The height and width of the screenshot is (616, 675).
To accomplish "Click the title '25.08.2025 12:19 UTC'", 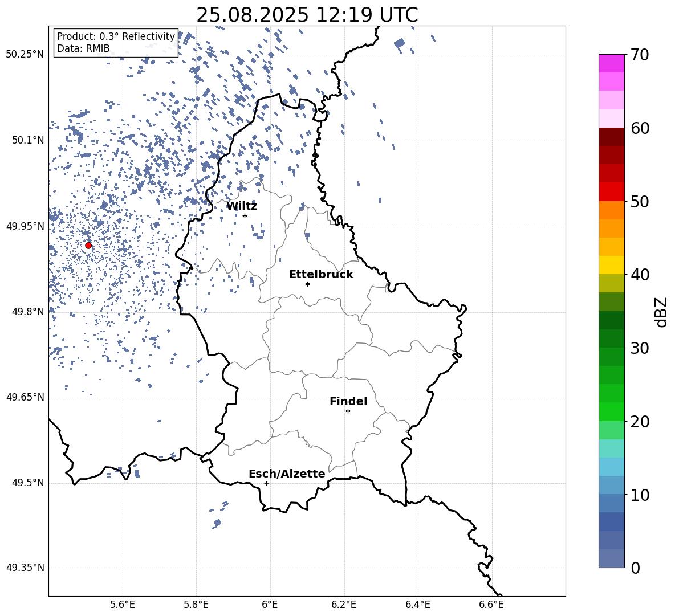I will tap(307, 15).
